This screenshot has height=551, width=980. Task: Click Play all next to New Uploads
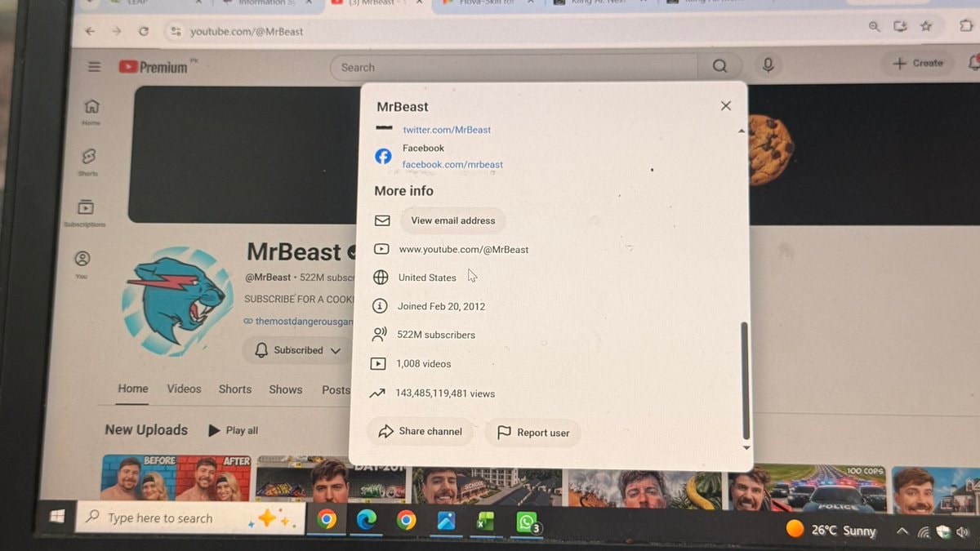[233, 430]
